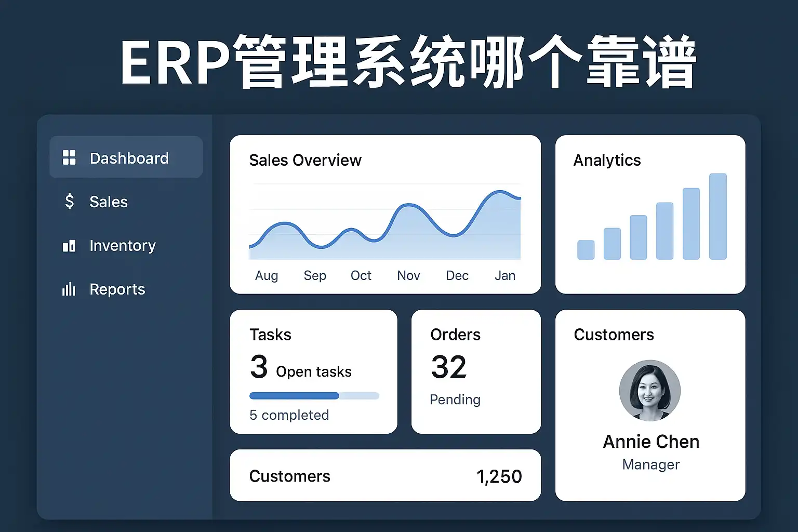Screen dimensions: 798x532
Task: Click the Aug label on sales chart
Action: click(x=267, y=275)
